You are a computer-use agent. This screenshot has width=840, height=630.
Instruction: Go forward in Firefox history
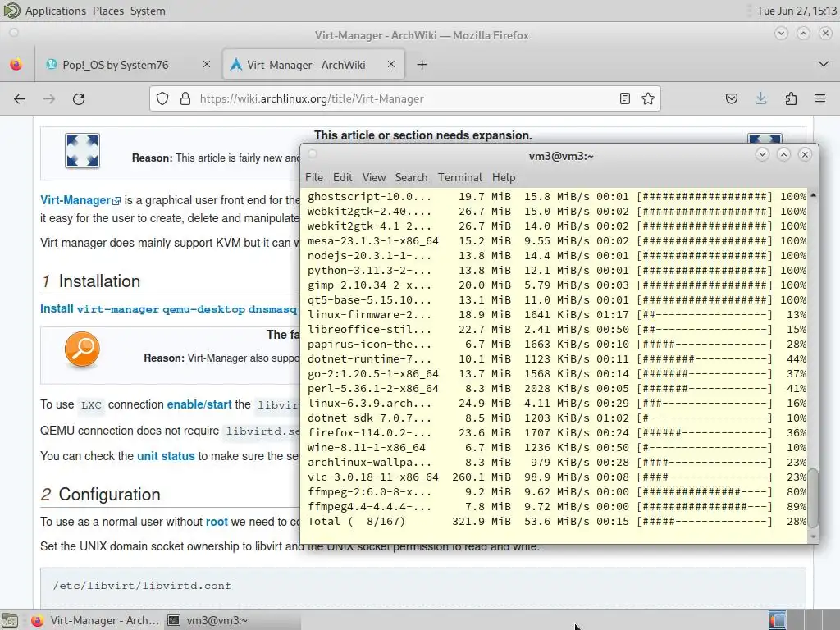point(49,98)
